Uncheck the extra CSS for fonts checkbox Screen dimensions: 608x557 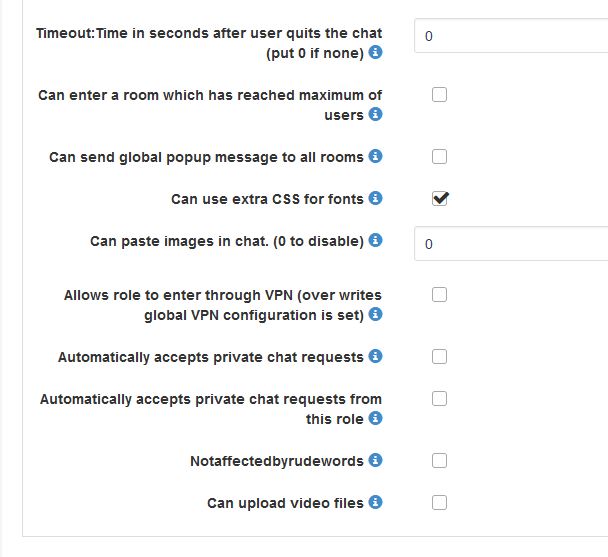pos(439,198)
